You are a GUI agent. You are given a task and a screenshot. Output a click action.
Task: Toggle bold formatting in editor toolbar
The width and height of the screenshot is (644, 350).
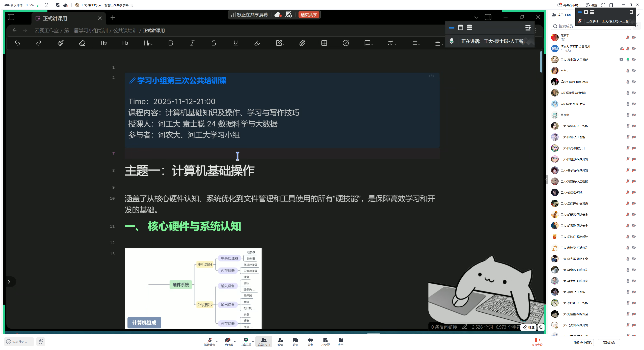[171, 43]
